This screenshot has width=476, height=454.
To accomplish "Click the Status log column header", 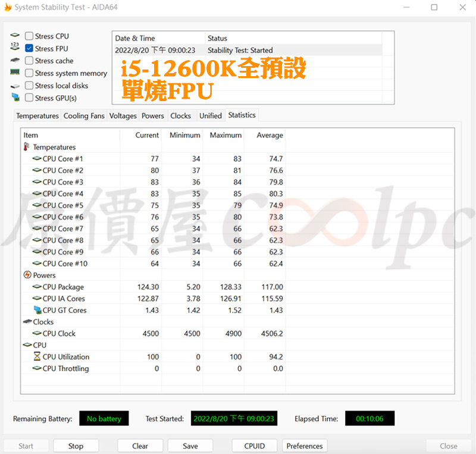I will tap(293, 38).
